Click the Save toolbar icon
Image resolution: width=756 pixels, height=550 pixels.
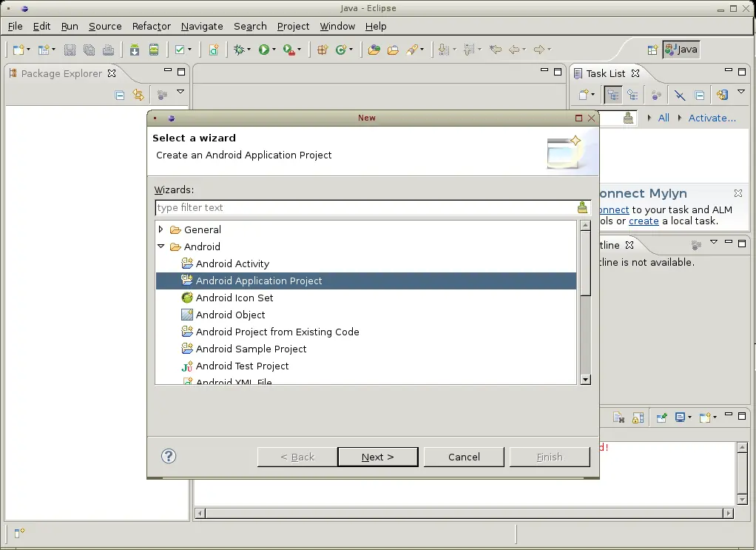[x=70, y=50]
